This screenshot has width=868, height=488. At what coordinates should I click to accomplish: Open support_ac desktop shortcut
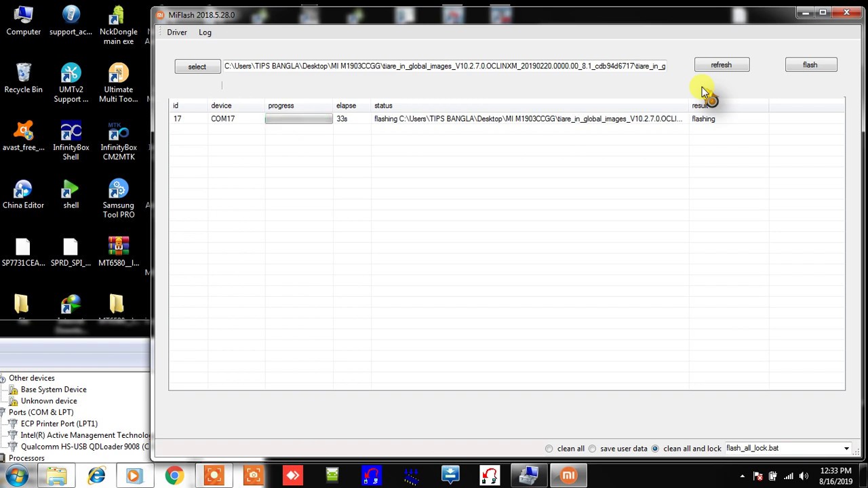pyautogui.click(x=71, y=21)
